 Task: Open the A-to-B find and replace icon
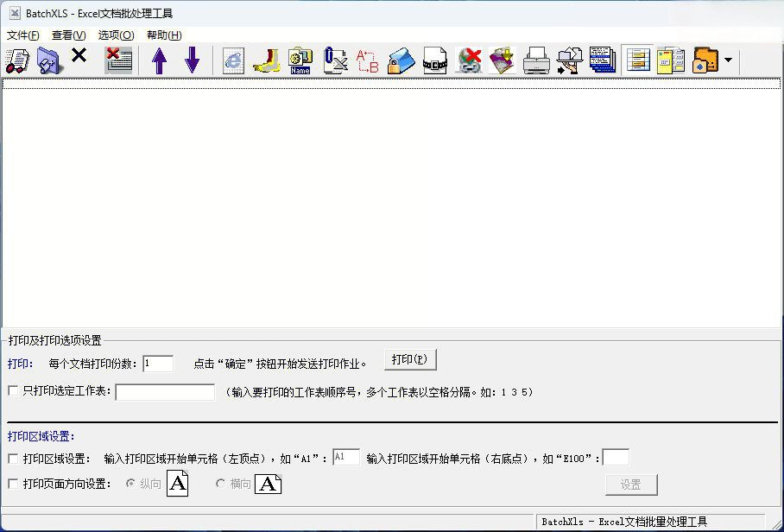366,60
